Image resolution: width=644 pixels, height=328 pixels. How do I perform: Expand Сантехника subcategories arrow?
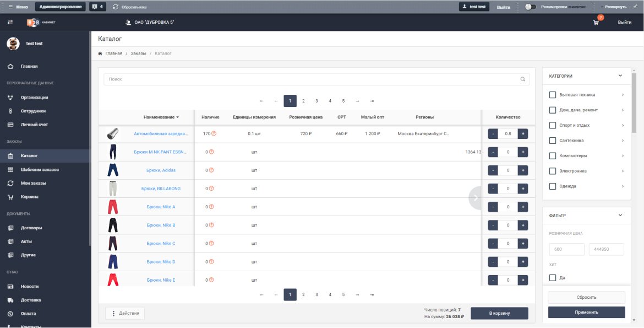click(623, 141)
